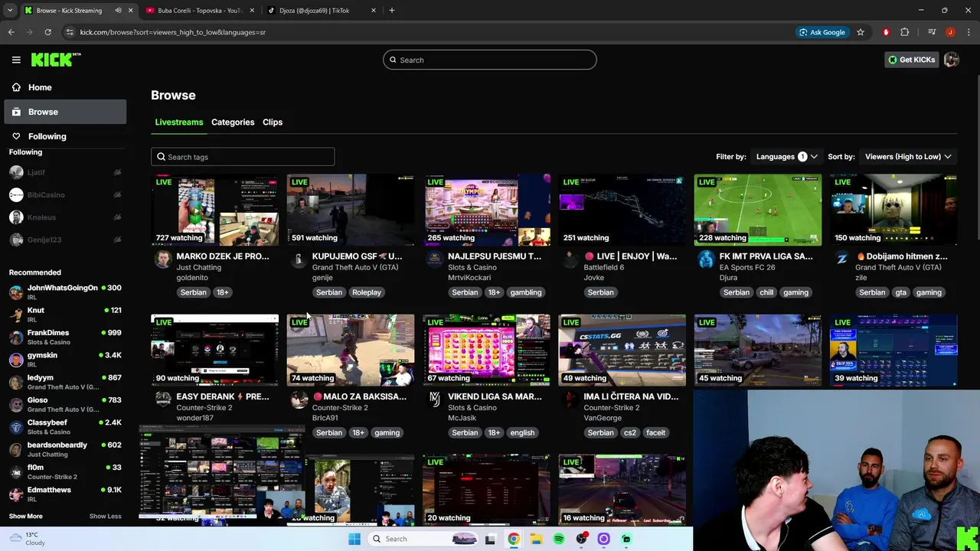Open FK IMT PRVA LIGA stream thumbnail
The width and height of the screenshot is (980, 551).
(758, 210)
